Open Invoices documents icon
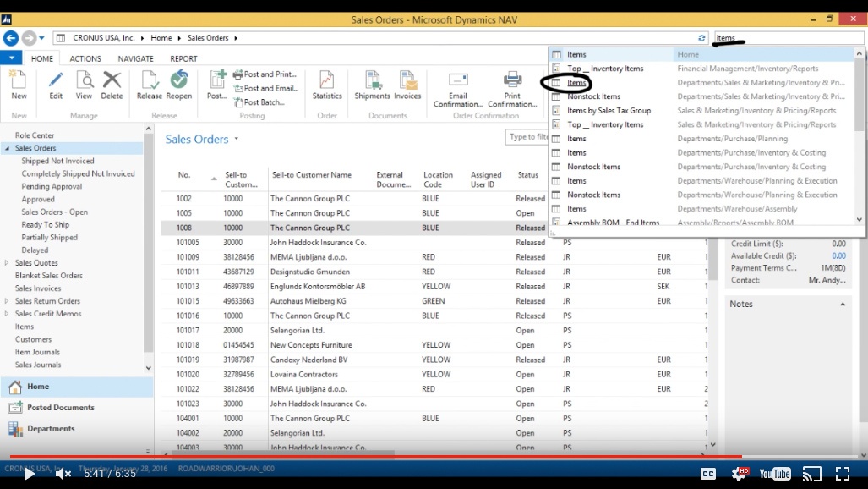 point(407,80)
